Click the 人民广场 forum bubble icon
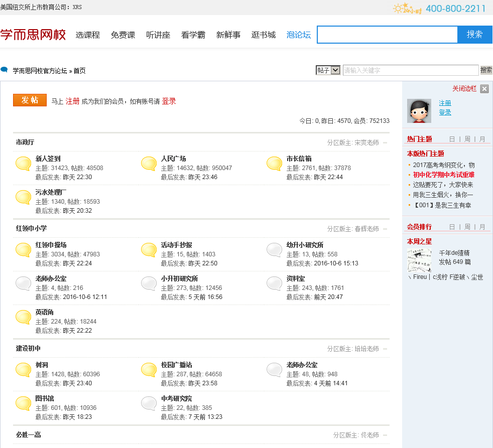Viewport: 493px width, 448px height. [x=149, y=164]
